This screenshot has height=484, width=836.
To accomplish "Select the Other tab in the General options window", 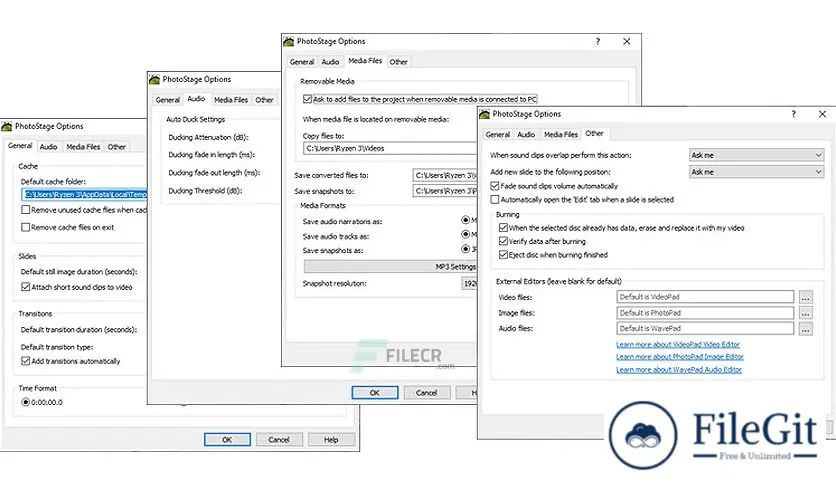I will 116,147.
